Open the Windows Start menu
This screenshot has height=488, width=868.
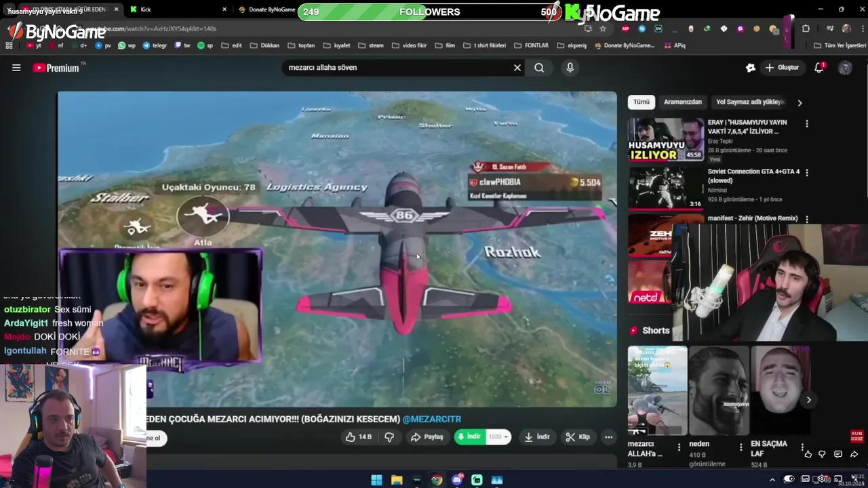pyautogui.click(x=376, y=480)
